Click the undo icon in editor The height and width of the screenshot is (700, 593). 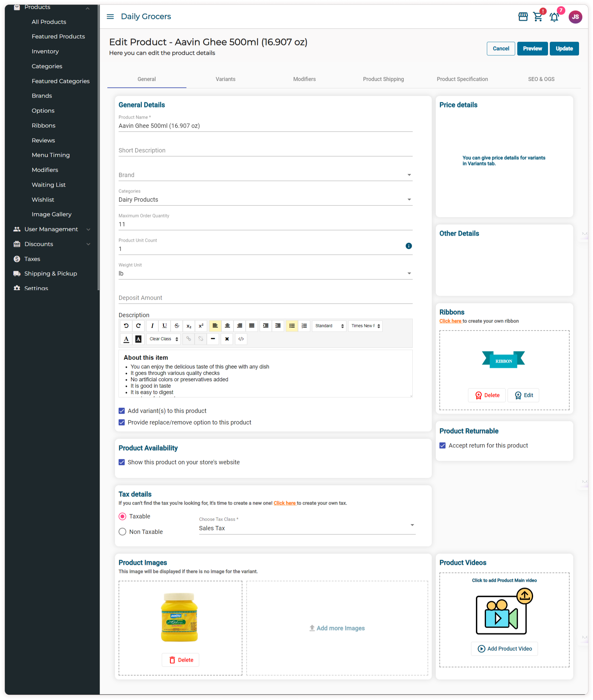pos(126,326)
